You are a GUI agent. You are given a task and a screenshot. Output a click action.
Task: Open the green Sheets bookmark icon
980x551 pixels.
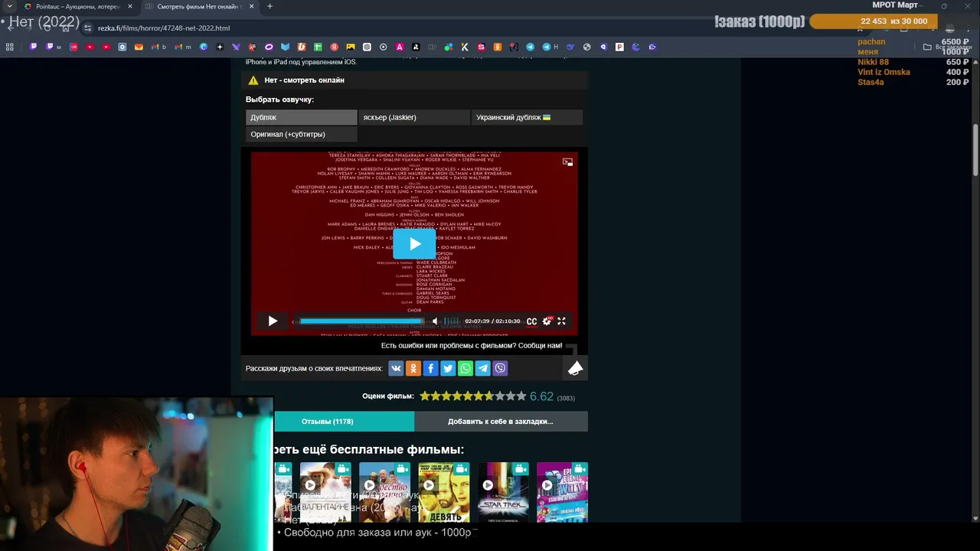pos(318,47)
